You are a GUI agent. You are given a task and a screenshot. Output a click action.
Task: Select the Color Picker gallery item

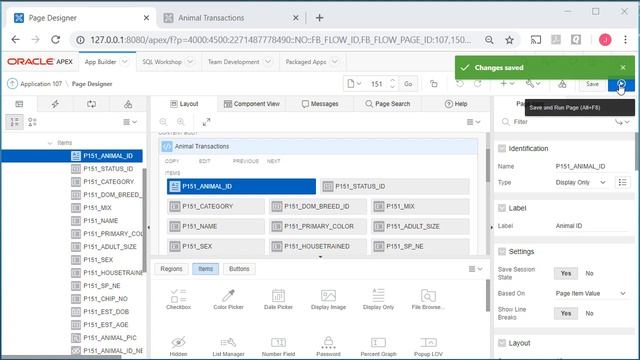coord(228,299)
